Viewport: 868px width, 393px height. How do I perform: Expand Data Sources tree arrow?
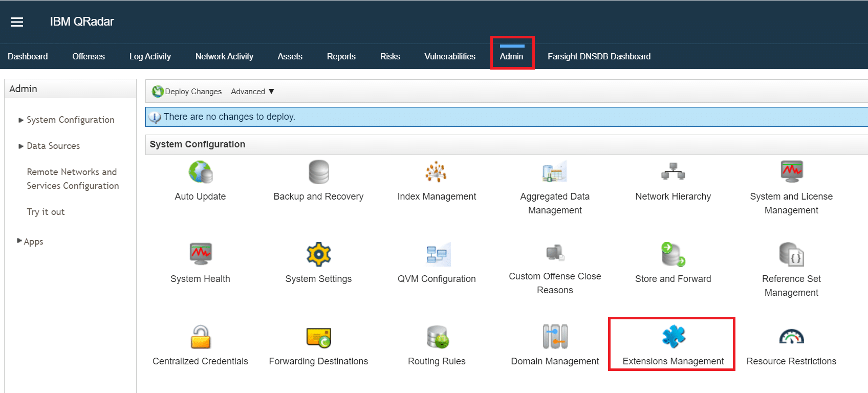(21, 146)
